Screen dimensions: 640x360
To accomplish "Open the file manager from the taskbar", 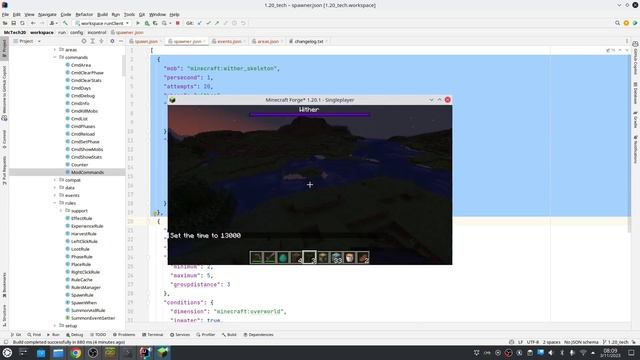I will pyautogui.click(x=58, y=353).
